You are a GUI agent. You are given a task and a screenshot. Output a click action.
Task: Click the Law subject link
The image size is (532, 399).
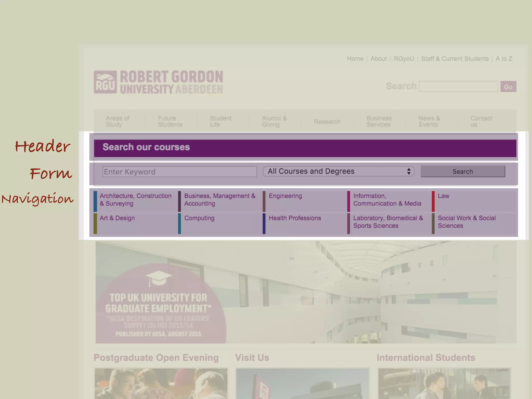[x=443, y=196]
